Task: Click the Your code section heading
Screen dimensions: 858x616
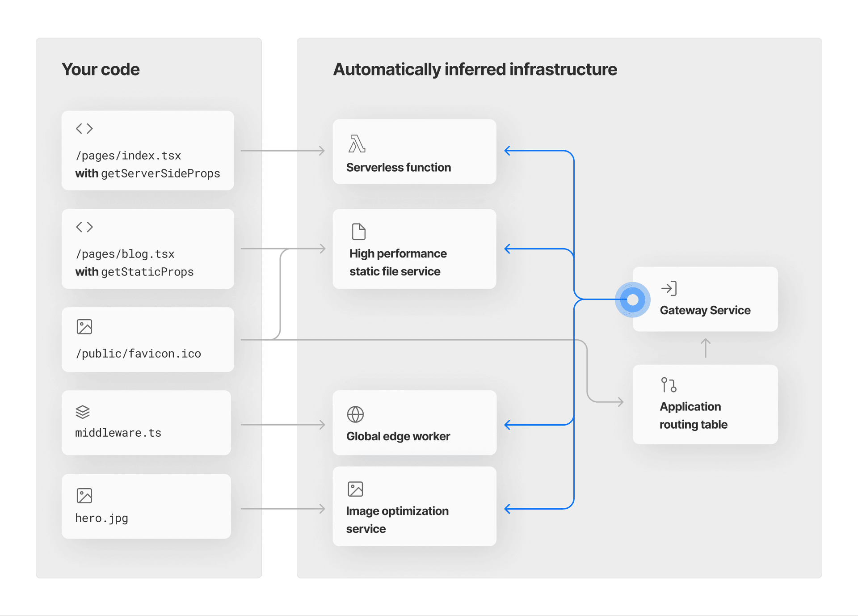Action: [101, 69]
